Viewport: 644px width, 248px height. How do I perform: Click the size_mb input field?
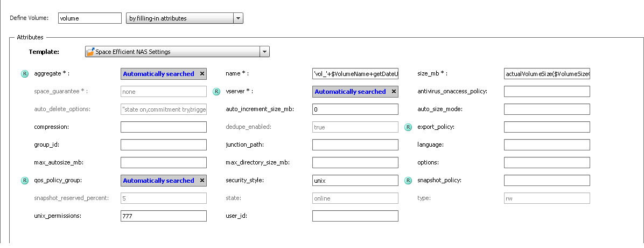pos(547,74)
